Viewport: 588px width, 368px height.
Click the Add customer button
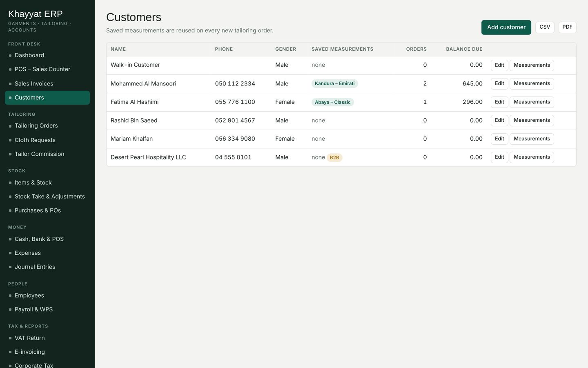tap(506, 27)
